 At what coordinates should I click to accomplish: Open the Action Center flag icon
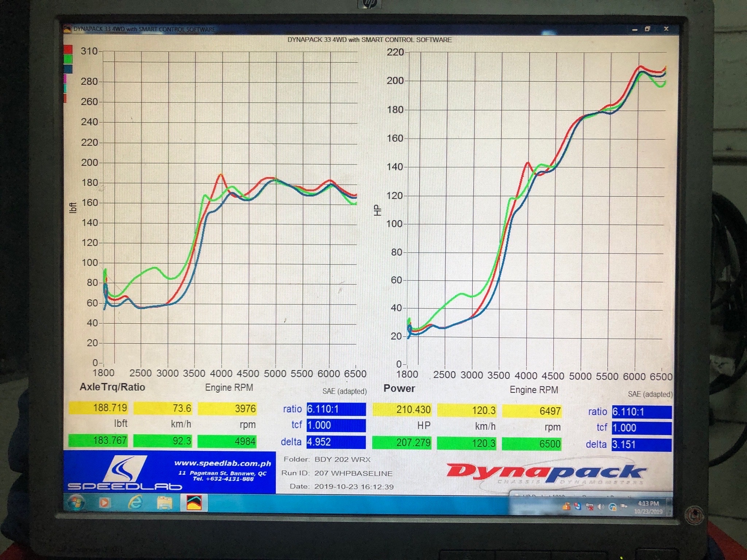click(624, 506)
